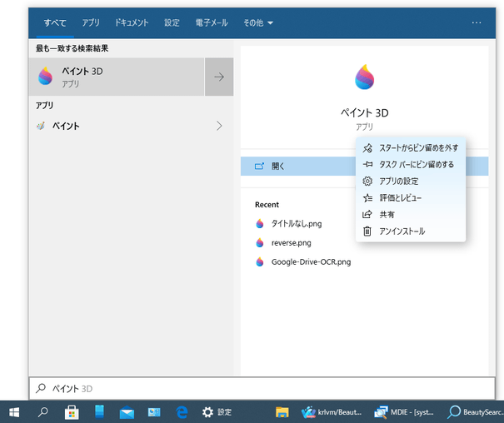Switch to the ドキュメント tab
The height and width of the screenshot is (423, 504).
pos(132,22)
